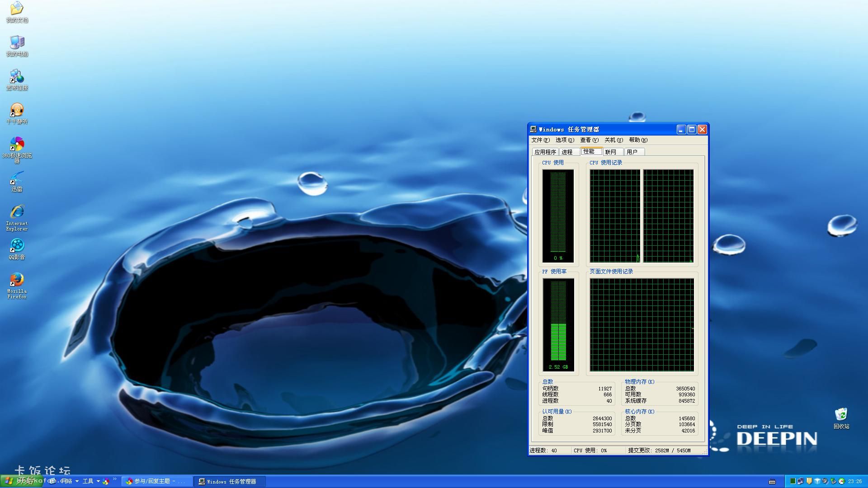Click the volume speaker tray icon
The height and width of the screenshot is (488, 868).
coord(825,481)
